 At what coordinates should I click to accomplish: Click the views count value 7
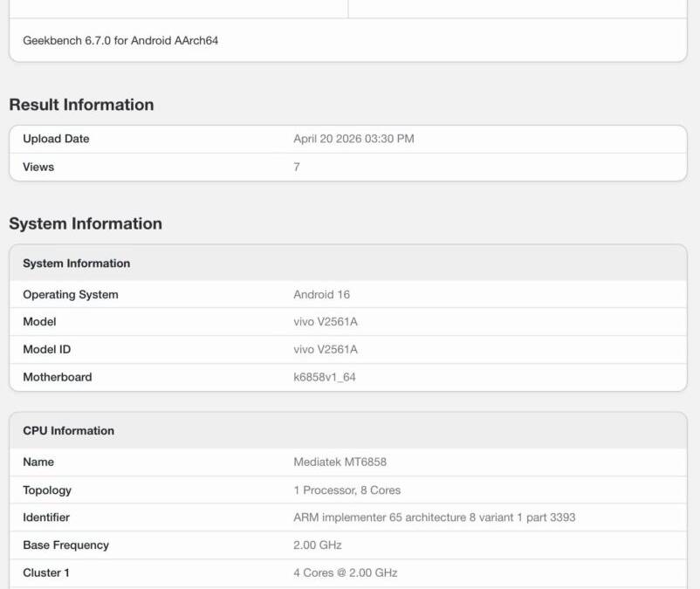(x=297, y=167)
